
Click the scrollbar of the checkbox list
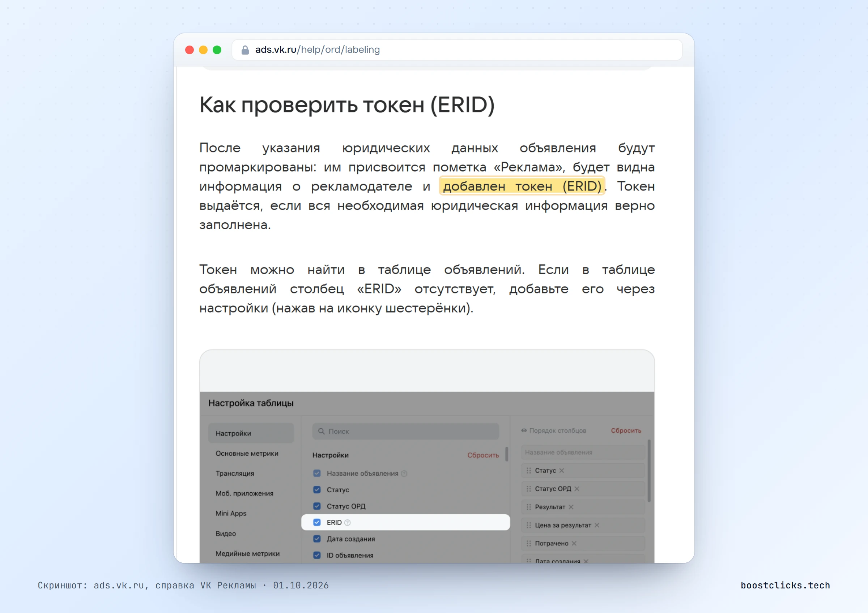(x=507, y=454)
